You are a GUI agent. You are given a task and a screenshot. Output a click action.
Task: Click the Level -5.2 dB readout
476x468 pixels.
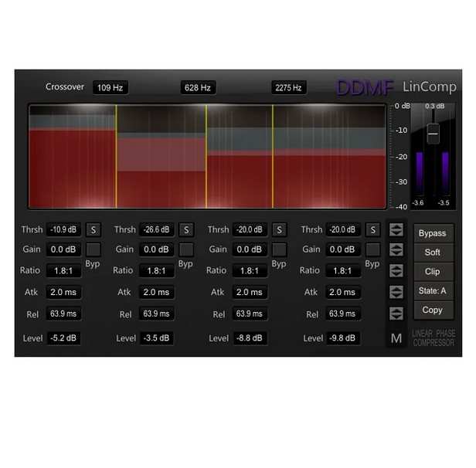pyautogui.click(x=63, y=338)
